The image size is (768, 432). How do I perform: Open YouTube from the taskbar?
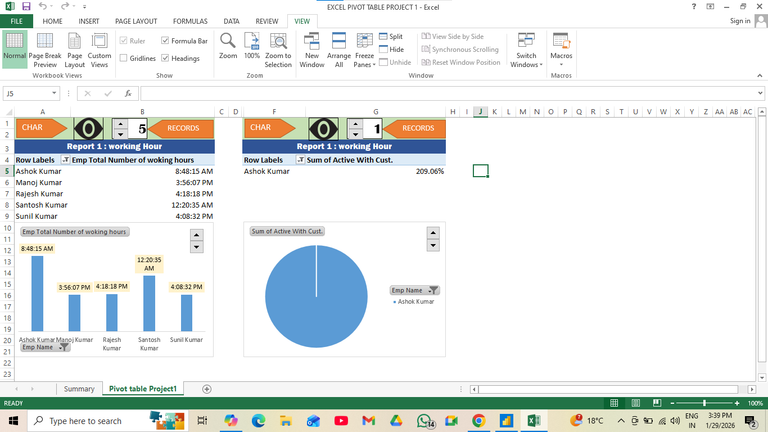coord(341,421)
